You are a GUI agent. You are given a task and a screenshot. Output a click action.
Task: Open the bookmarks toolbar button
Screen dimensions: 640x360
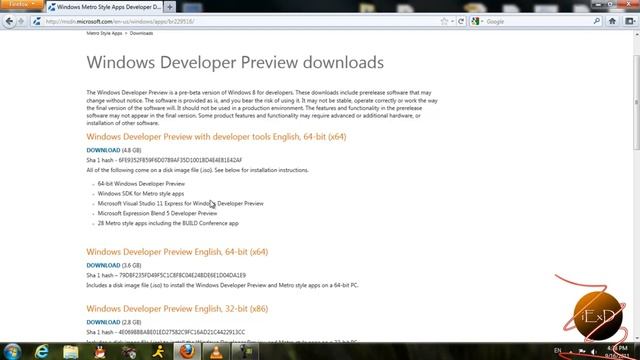point(630,21)
